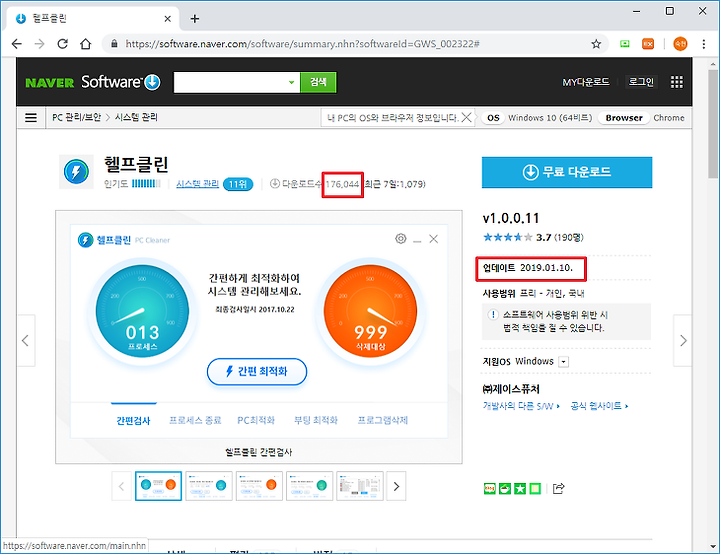Go forward in browser history
The height and width of the screenshot is (554, 720).
39,44
